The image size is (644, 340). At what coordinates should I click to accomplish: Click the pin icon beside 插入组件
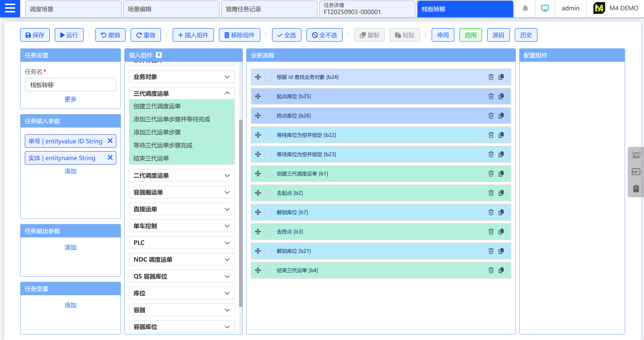tap(159, 55)
